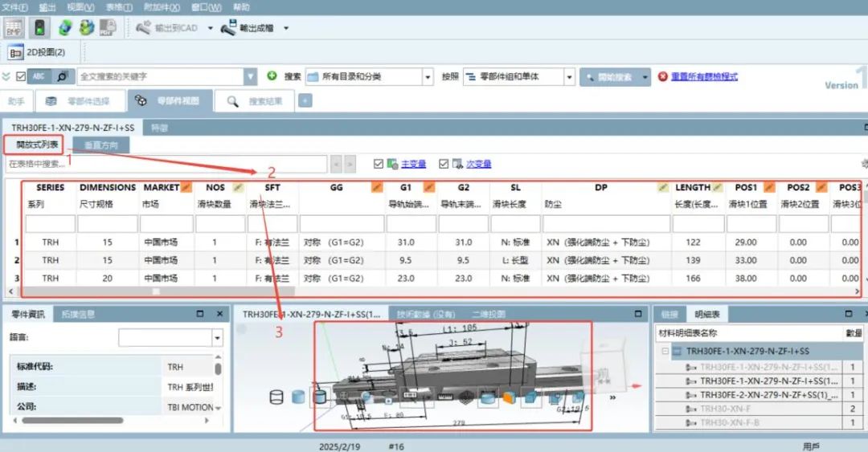Image resolution: width=868 pixels, height=452 pixels.
Task: Click the 输出到CAD bolt icon
Action: 143,27
